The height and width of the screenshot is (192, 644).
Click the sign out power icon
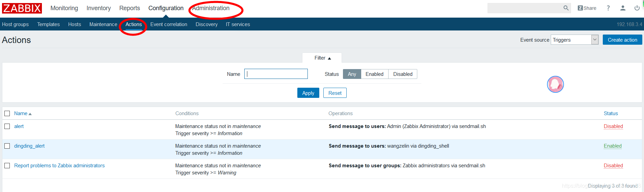[637, 8]
